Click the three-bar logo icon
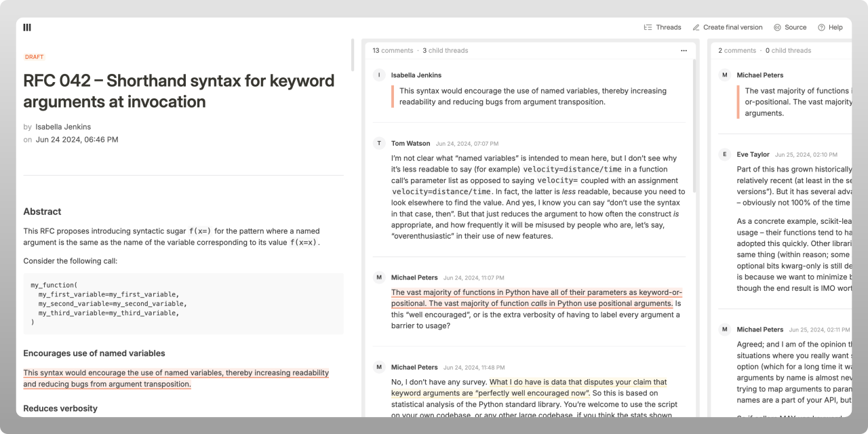The width and height of the screenshot is (868, 434). point(27,27)
